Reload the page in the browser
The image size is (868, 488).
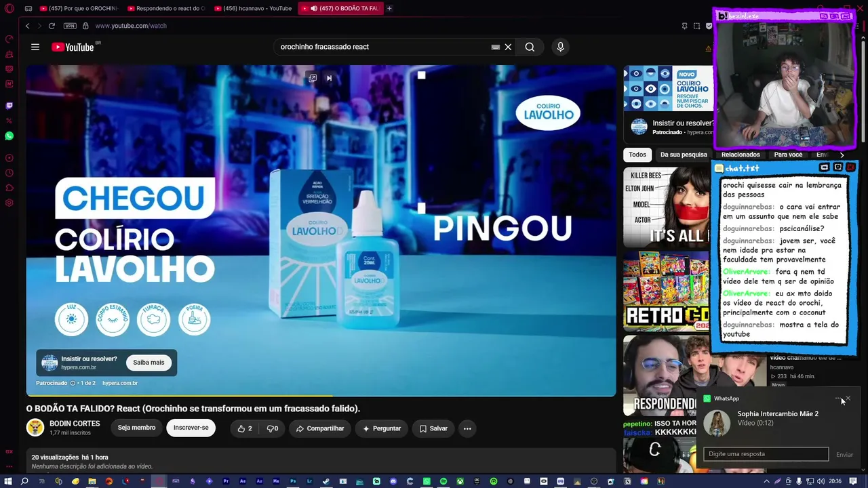[x=52, y=26]
